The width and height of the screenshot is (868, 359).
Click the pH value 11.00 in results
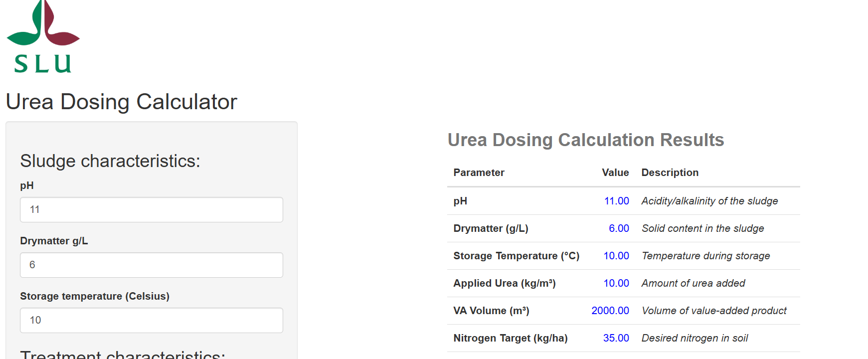616,201
